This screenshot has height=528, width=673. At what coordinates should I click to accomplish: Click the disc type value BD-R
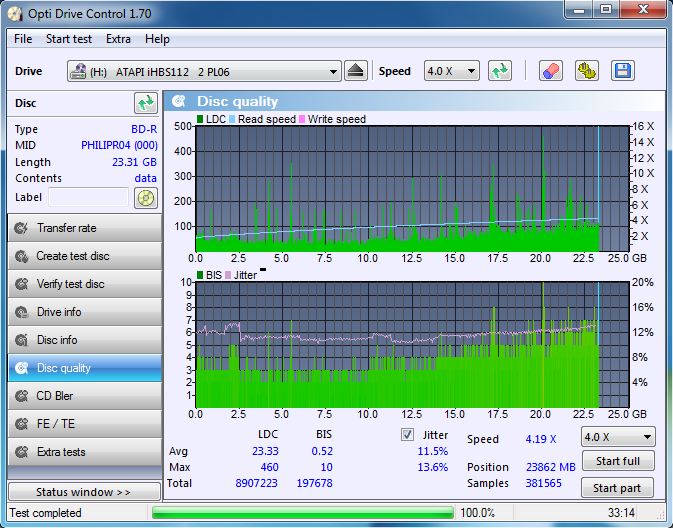tap(144, 129)
